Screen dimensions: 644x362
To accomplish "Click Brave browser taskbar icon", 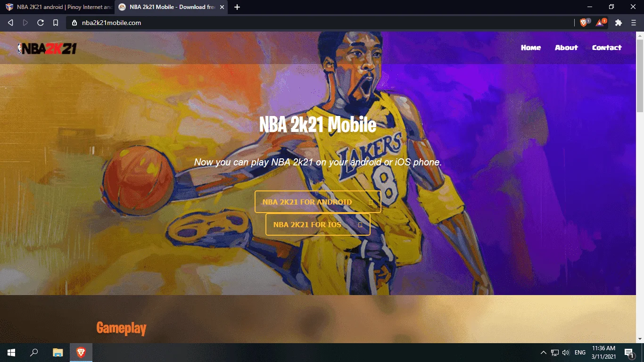I will coord(81,353).
